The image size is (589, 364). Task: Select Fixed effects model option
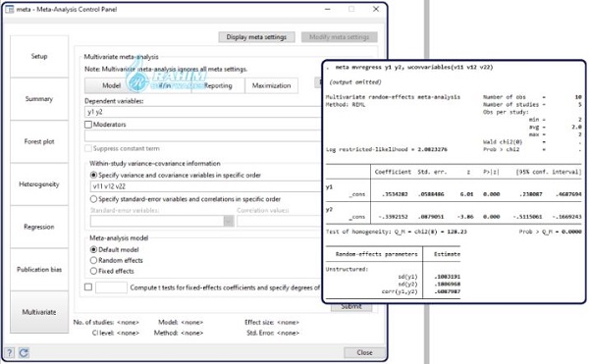[93, 271]
